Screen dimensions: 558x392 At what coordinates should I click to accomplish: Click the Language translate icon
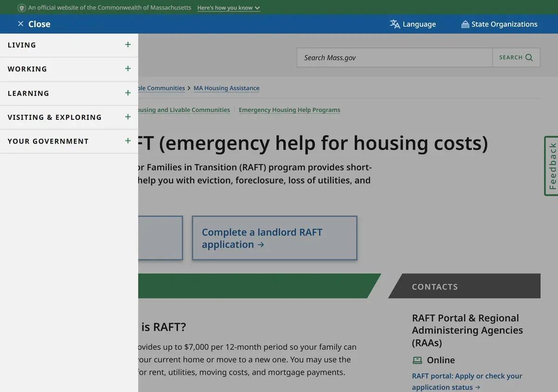pos(395,24)
